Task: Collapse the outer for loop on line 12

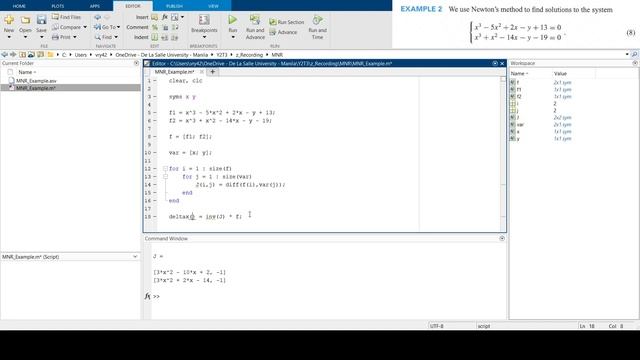Action: pos(165,169)
